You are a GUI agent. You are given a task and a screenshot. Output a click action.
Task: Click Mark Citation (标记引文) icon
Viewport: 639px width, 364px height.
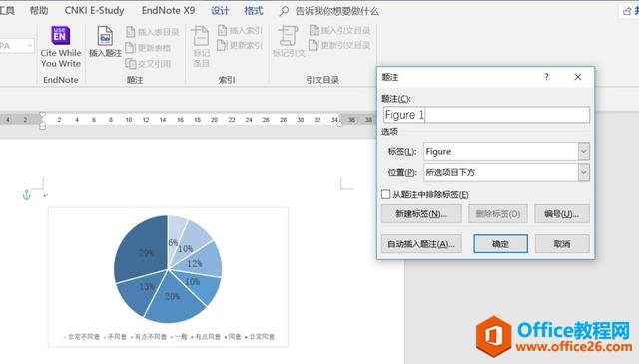coord(289,41)
